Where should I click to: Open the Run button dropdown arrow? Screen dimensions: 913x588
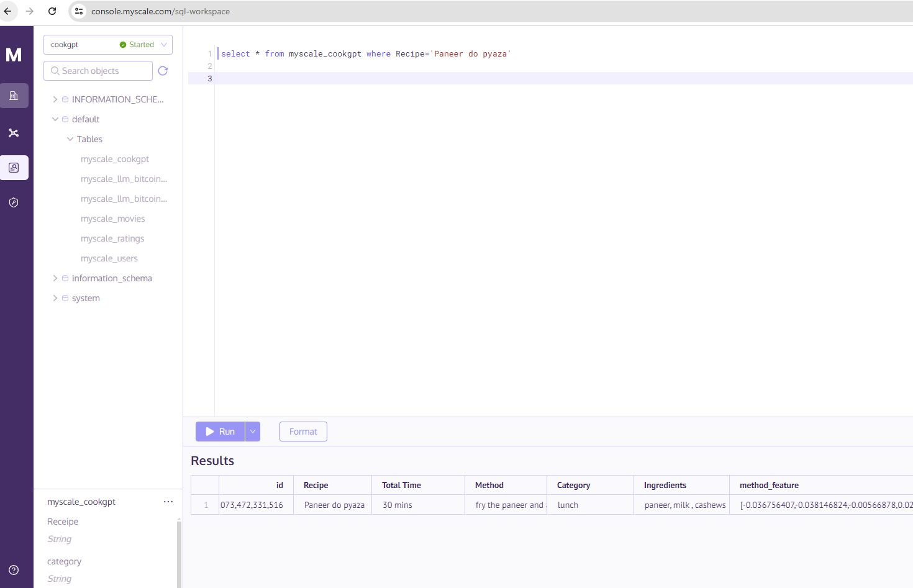point(253,432)
